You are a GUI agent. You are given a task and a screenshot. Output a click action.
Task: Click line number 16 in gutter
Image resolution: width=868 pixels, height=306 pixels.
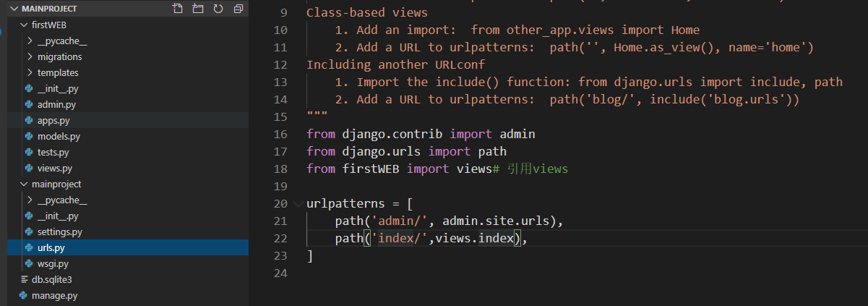point(280,134)
